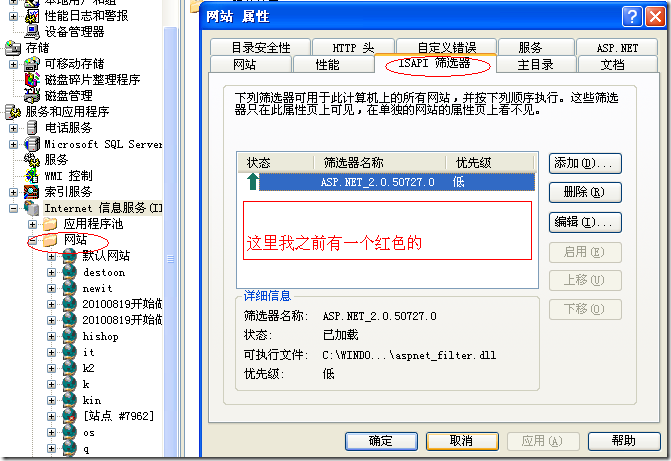Click the tree panel vertical scrollbar
This screenshot has height=461, width=671.
170,242
